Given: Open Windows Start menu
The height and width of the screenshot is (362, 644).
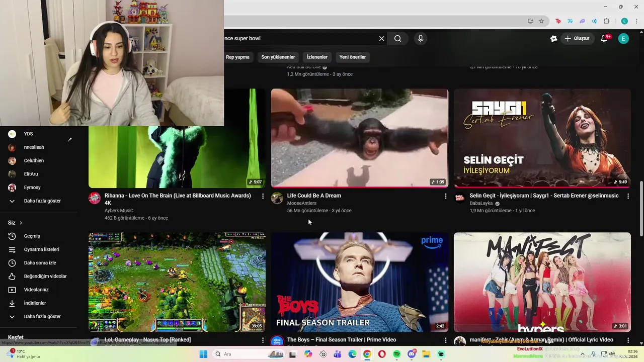Looking at the screenshot, I should click(x=203, y=354).
